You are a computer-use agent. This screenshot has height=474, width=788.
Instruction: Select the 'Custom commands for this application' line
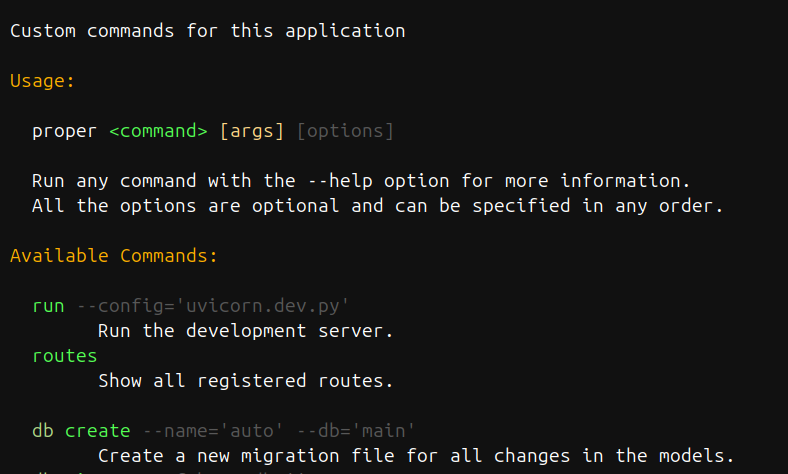click(208, 31)
